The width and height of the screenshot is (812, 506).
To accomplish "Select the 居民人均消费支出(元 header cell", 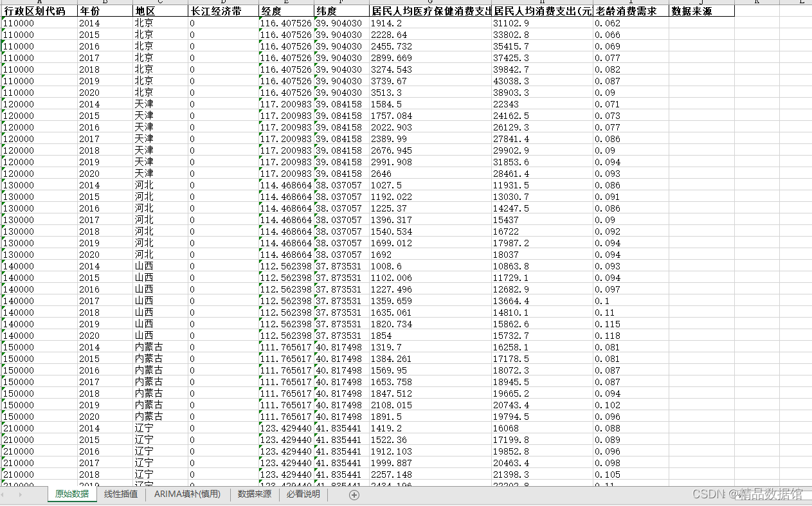I will (542, 11).
